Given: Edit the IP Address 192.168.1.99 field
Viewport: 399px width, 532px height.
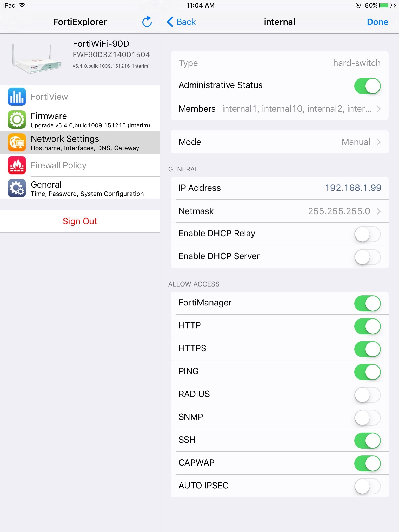Looking at the screenshot, I should [280, 188].
